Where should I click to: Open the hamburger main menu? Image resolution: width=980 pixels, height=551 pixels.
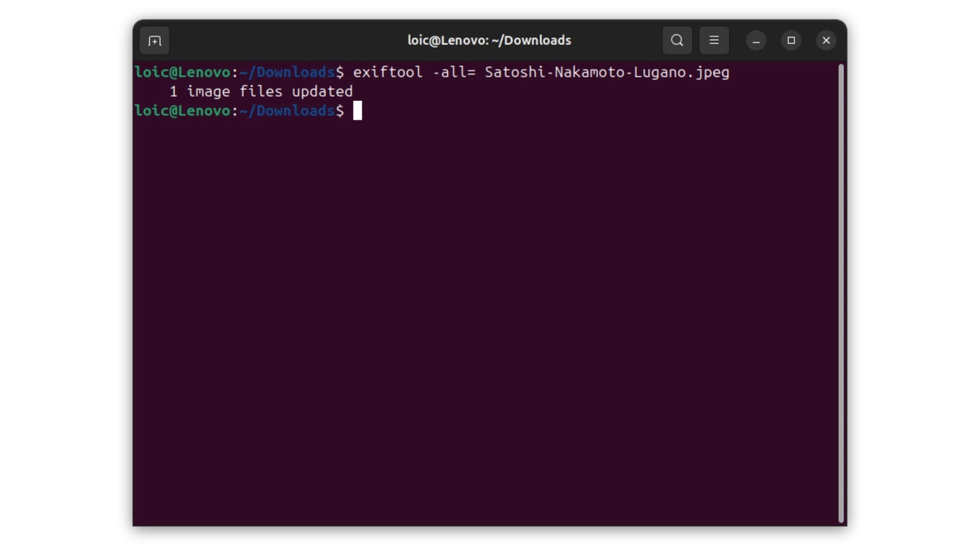click(714, 41)
